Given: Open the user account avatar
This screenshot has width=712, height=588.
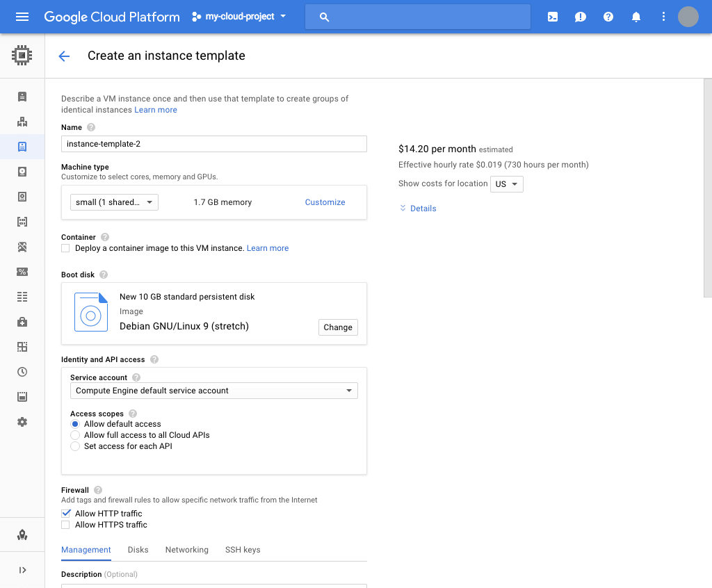Looking at the screenshot, I should coord(688,17).
